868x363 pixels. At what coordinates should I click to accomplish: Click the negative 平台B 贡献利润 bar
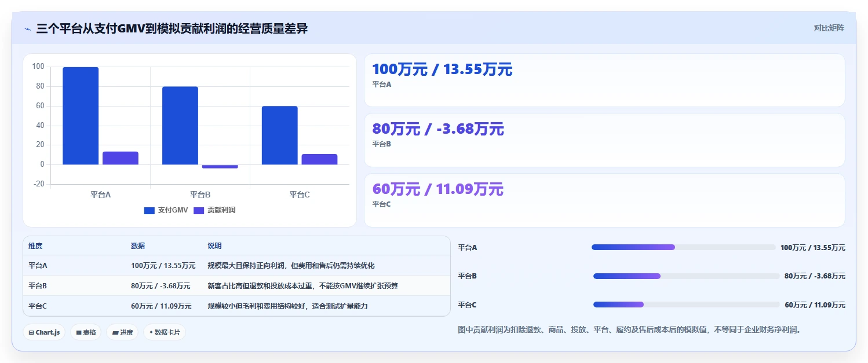click(220, 166)
